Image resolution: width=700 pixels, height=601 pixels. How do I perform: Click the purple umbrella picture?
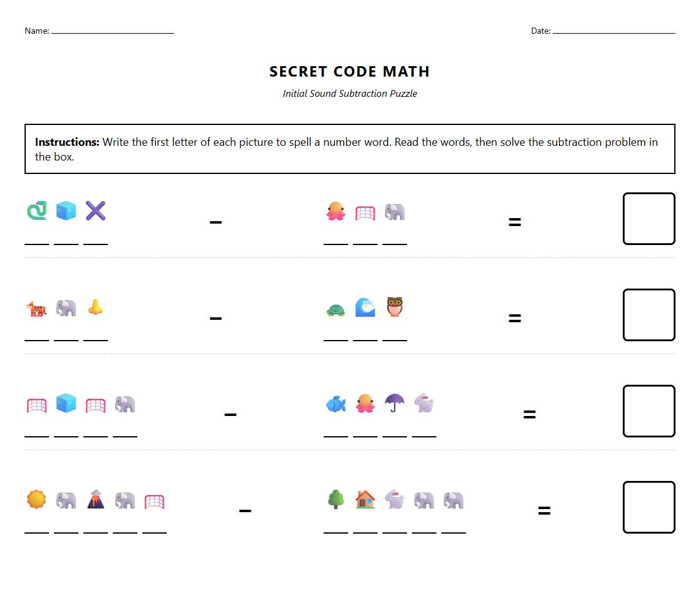pyautogui.click(x=395, y=403)
